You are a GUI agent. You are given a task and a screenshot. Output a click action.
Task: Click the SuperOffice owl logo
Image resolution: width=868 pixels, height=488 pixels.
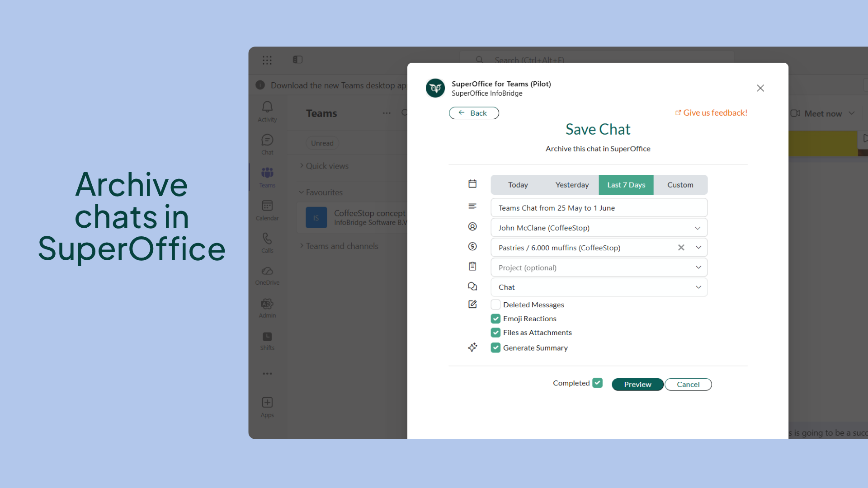click(435, 88)
